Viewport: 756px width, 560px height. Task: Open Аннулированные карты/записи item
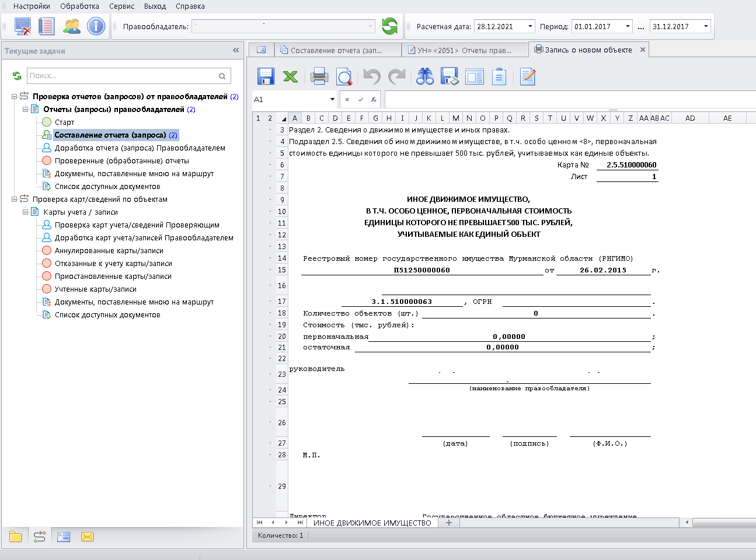[109, 251]
